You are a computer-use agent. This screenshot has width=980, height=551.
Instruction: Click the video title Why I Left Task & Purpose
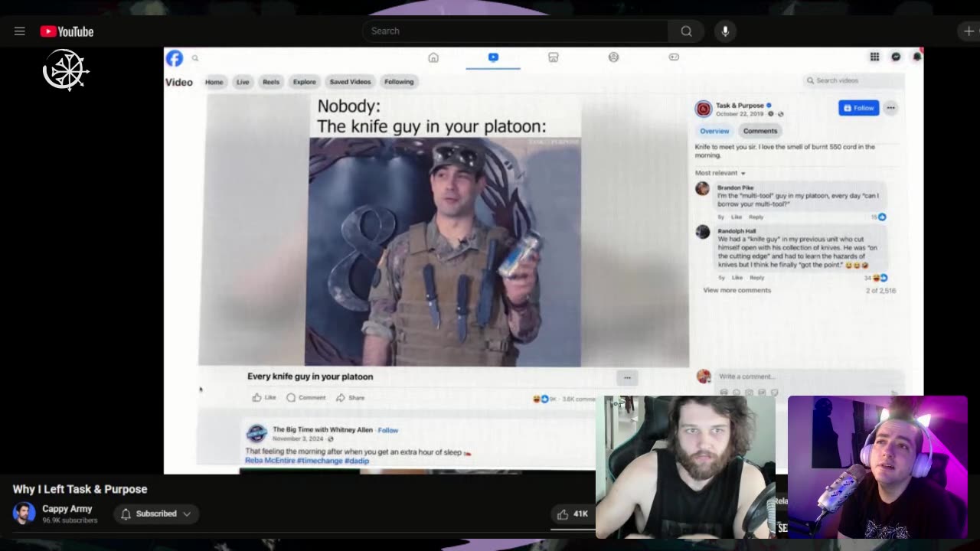click(80, 489)
